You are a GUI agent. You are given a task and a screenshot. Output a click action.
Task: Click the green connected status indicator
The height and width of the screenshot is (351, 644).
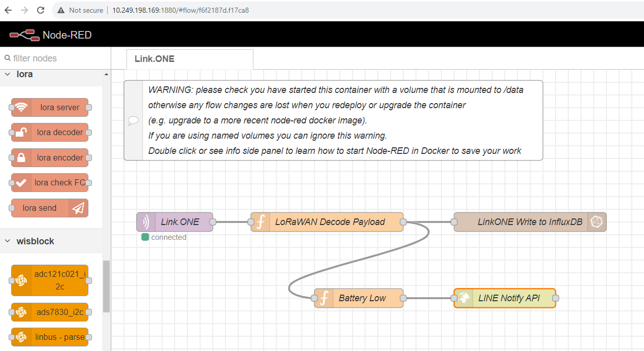pos(145,237)
